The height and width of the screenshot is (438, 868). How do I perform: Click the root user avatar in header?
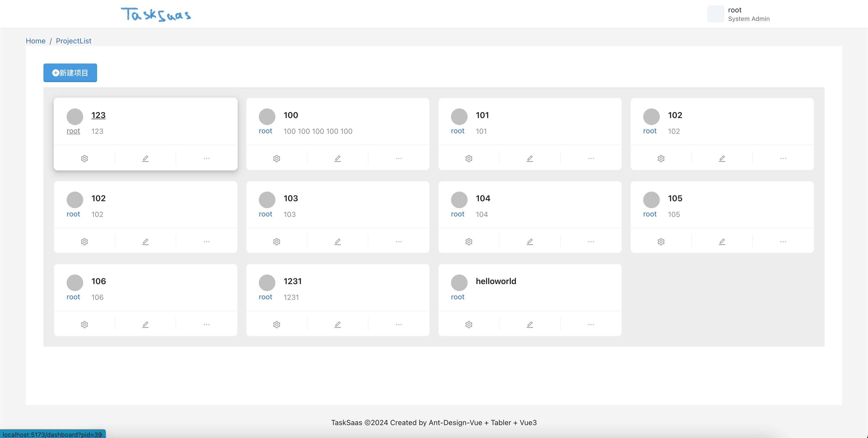tap(715, 14)
